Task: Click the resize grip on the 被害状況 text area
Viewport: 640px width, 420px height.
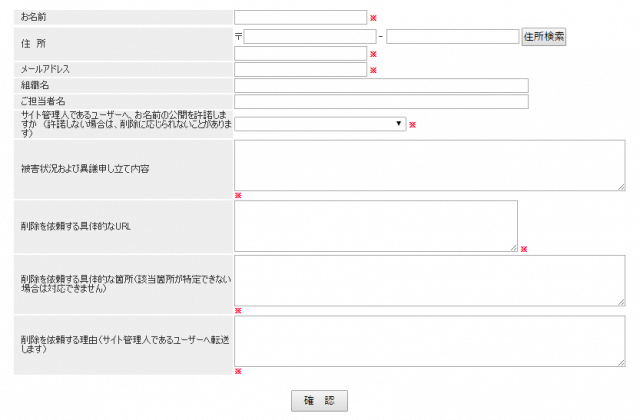Action: pyautogui.click(x=620, y=186)
